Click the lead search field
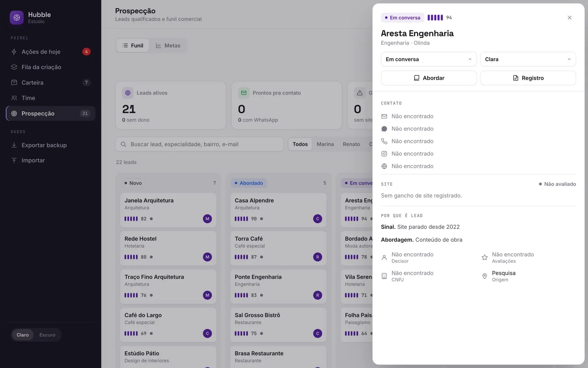Viewport: 588px width, 368px height. tap(200, 144)
